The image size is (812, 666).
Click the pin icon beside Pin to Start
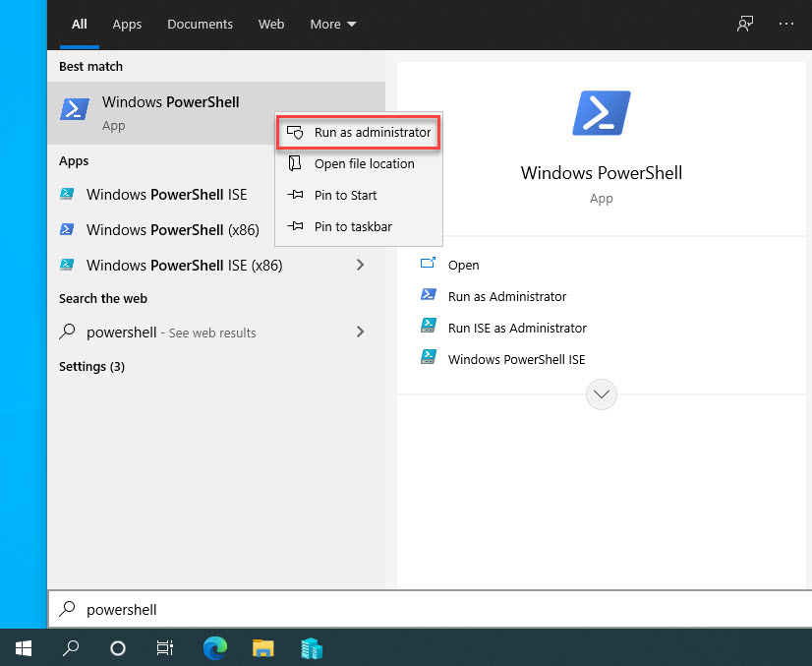[295, 195]
